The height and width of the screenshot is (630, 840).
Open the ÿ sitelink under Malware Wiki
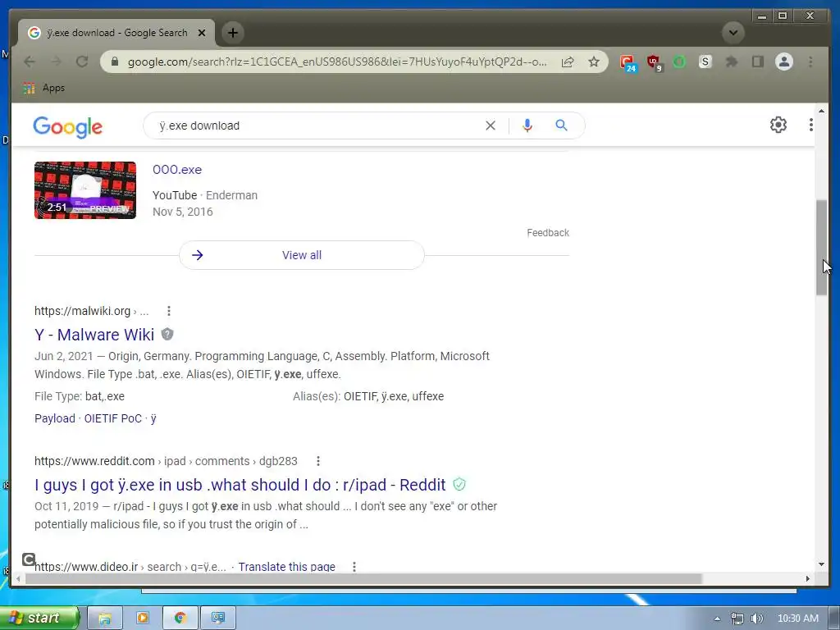coord(153,418)
